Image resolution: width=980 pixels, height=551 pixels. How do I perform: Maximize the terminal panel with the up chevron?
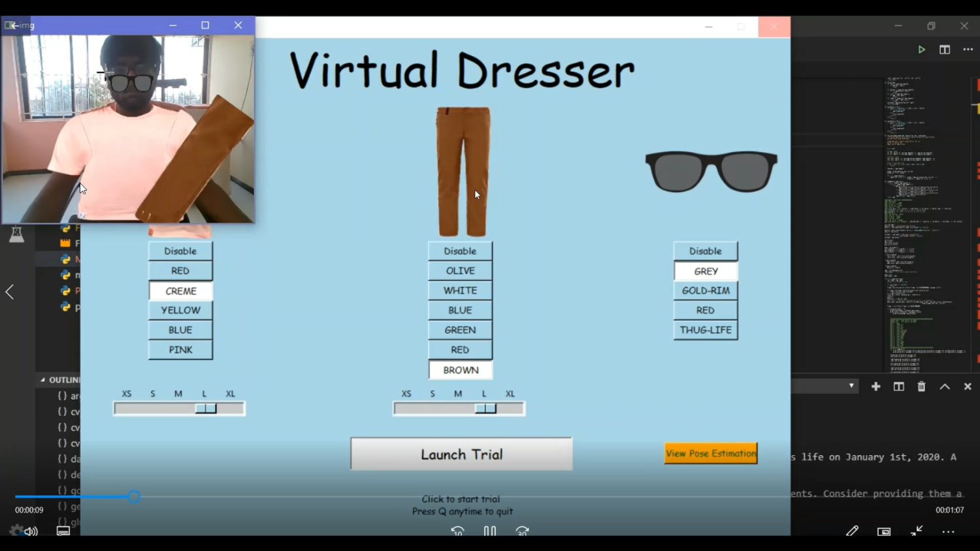[x=945, y=386]
